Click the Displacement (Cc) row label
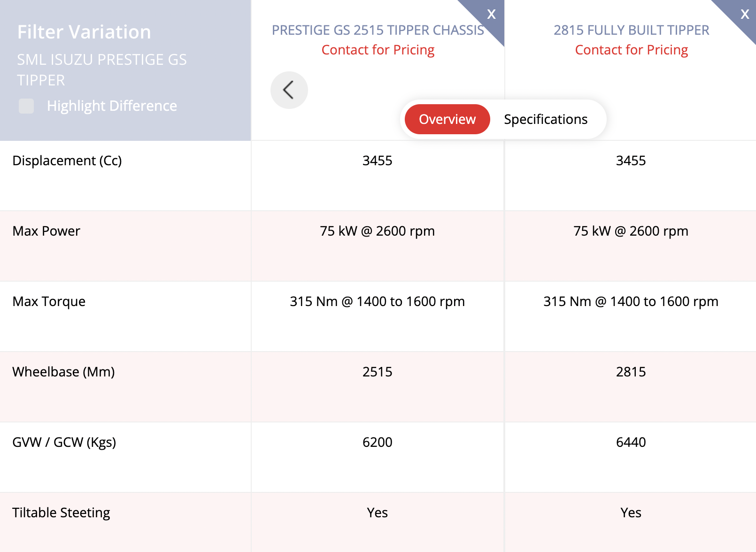This screenshot has height=552, width=756. (x=67, y=161)
